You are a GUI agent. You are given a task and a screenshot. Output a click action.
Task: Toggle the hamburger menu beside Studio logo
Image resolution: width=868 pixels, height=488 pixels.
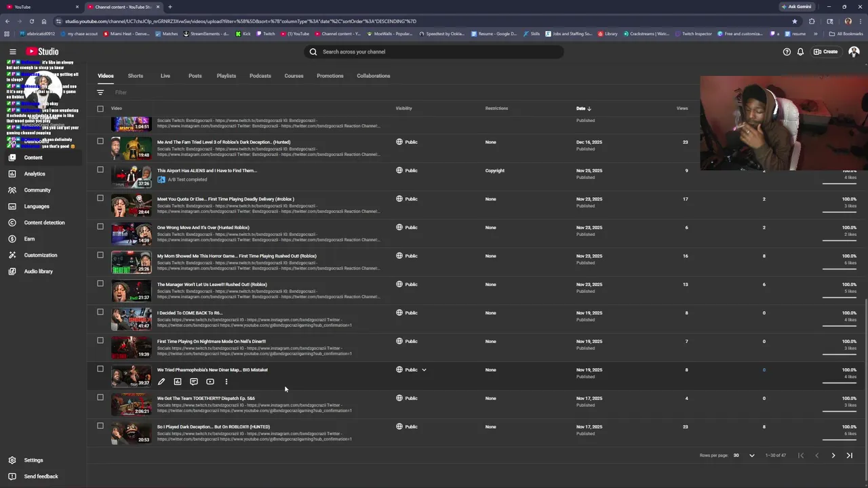click(x=12, y=52)
